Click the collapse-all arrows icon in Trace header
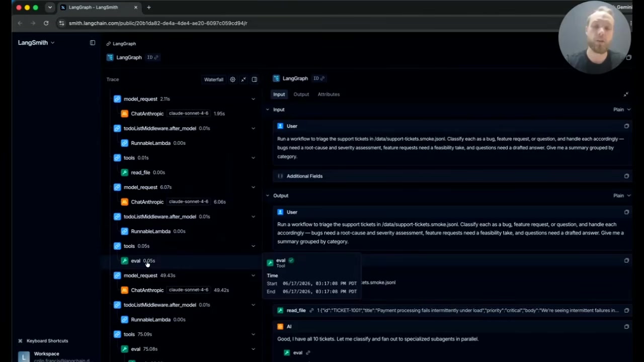644x362 pixels. point(244,79)
